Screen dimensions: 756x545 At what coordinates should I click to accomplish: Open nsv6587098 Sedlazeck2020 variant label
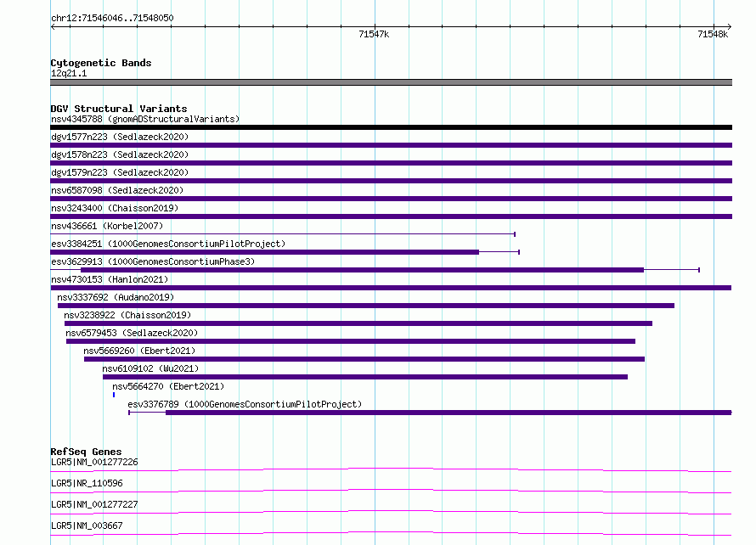[117, 190]
